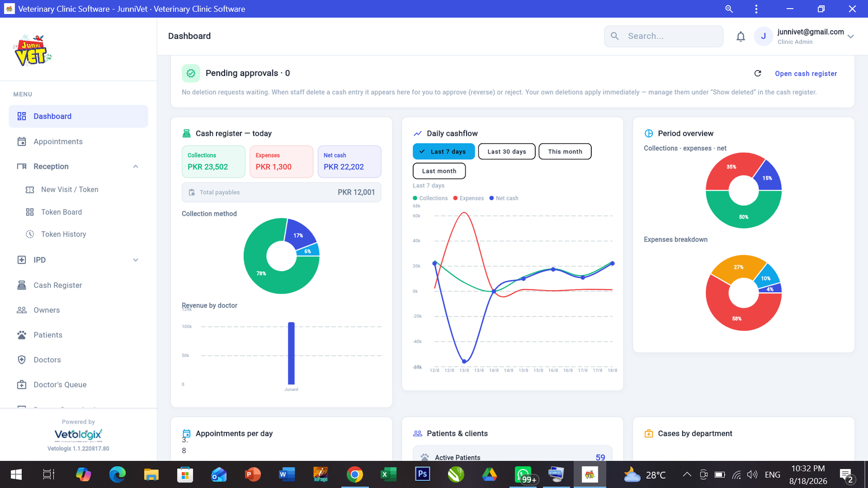Toggle the Net cash series in the cashflow legend
The height and width of the screenshot is (488, 868).
[504, 198]
